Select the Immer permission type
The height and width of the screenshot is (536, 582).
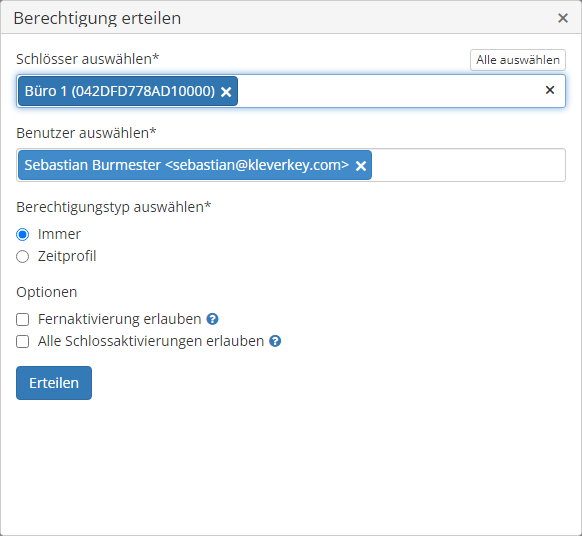[x=23, y=234]
